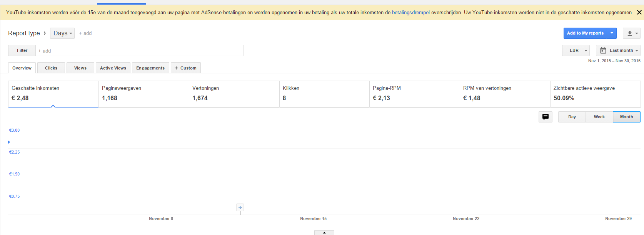Add another report type dimension
Screen dimensions: 644x235
pyautogui.click(x=85, y=33)
